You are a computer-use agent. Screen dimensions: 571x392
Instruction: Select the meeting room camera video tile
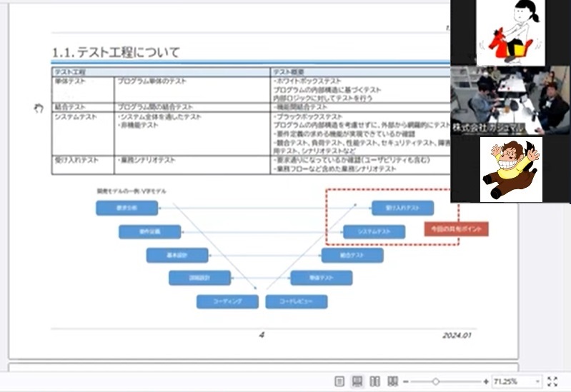[510, 100]
